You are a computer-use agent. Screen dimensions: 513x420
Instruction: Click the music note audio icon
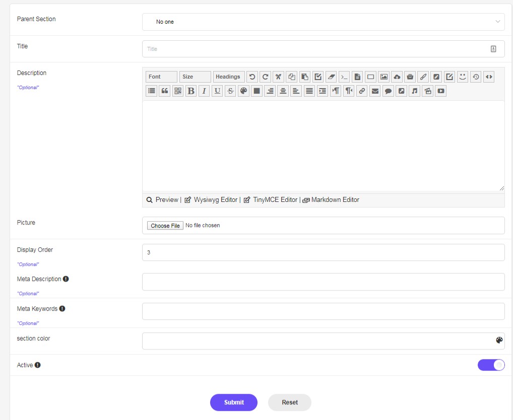coord(415,91)
